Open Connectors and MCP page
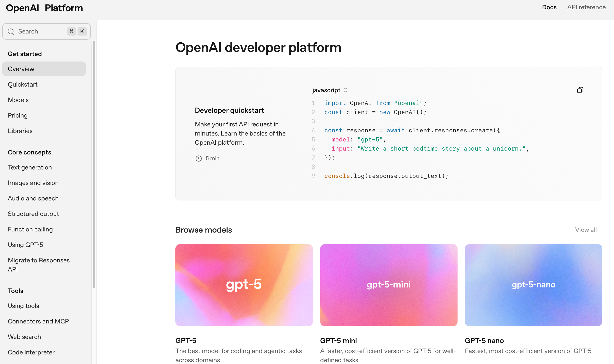Image resolution: width=614 pixels, height=364 pixels. pyautogui.click(x=38, y=321)
